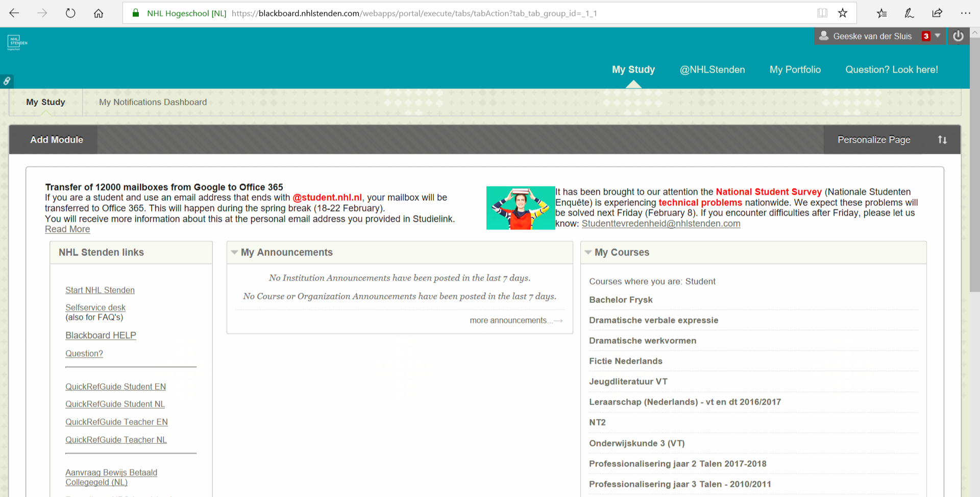
Task: Open the Blackboard HELP link
Action: coord(101,335)
